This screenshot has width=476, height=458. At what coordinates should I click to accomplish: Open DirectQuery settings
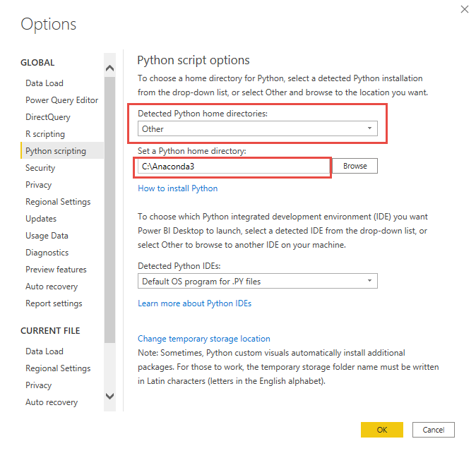coord(47,117)
